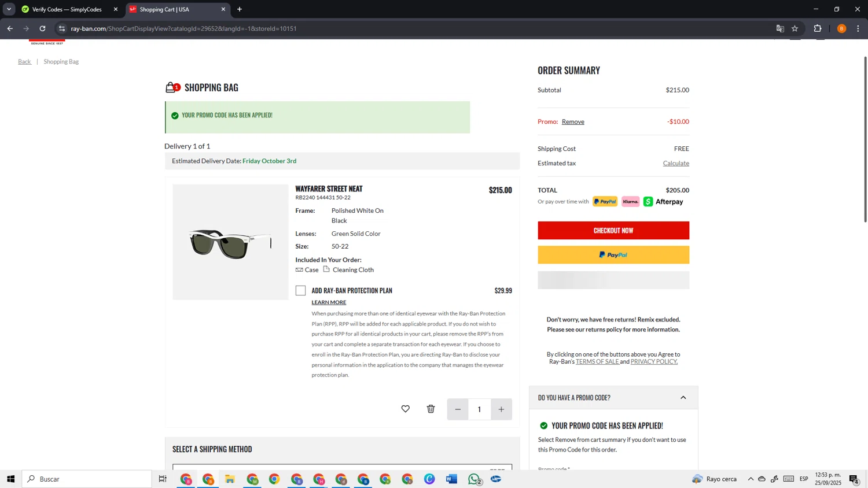Open a new browser tab

240,9
